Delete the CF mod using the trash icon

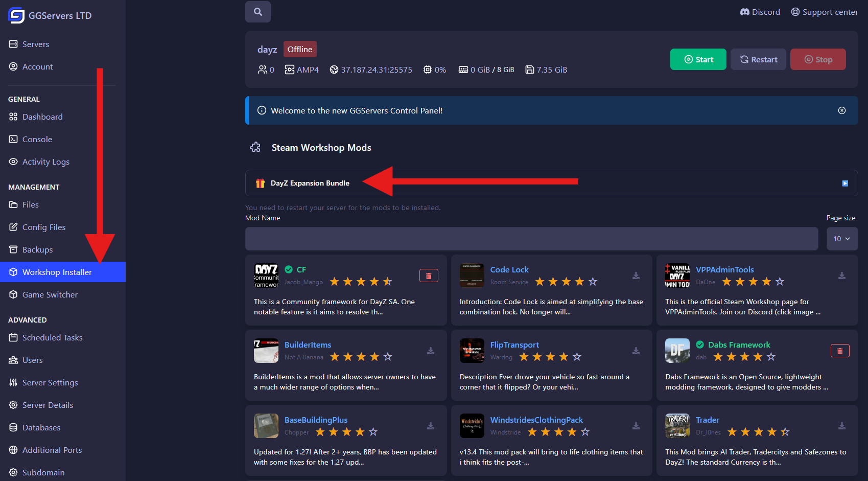[x=429, y=275]
